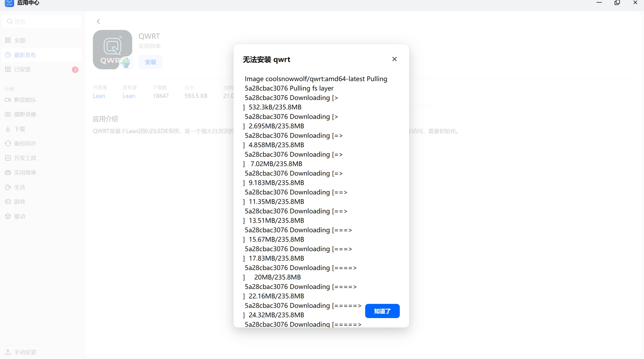Go back using the back arrow
Viewport: 644px width, 359px height.
click(x=98, y=21)
